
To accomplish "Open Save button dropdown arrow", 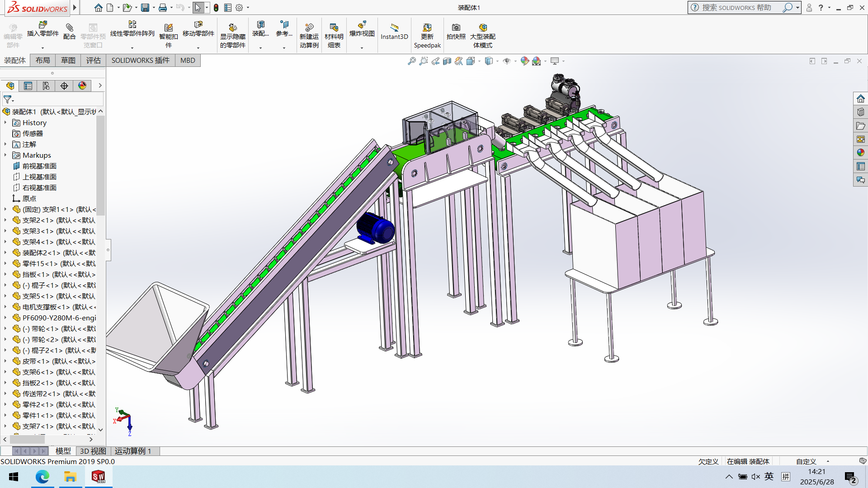I will tap(154, 8).
